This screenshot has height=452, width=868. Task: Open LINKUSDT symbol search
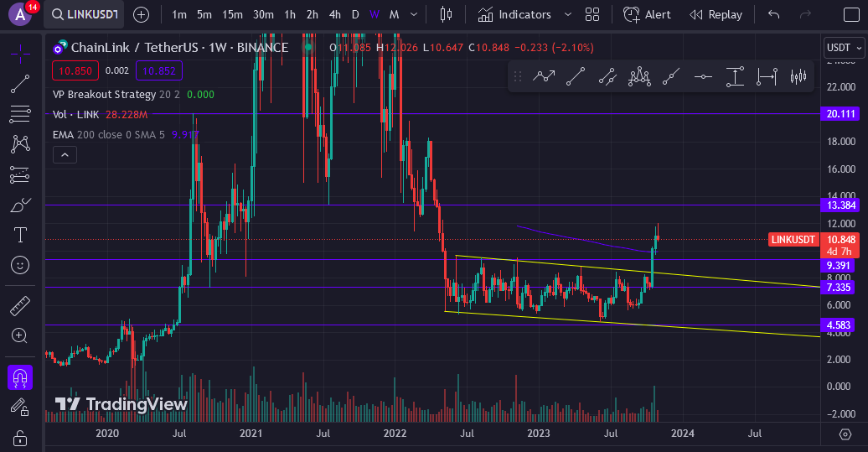tap(84, 14)
